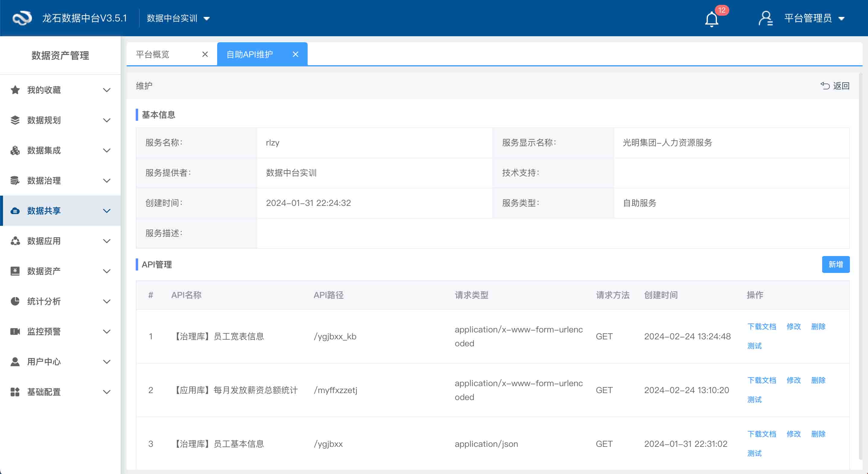Image resolution: width=868 pixels, height=474 pixels.
Task: Click the cubes icon beside 数据集成
Action: click(x=15, y=150)
